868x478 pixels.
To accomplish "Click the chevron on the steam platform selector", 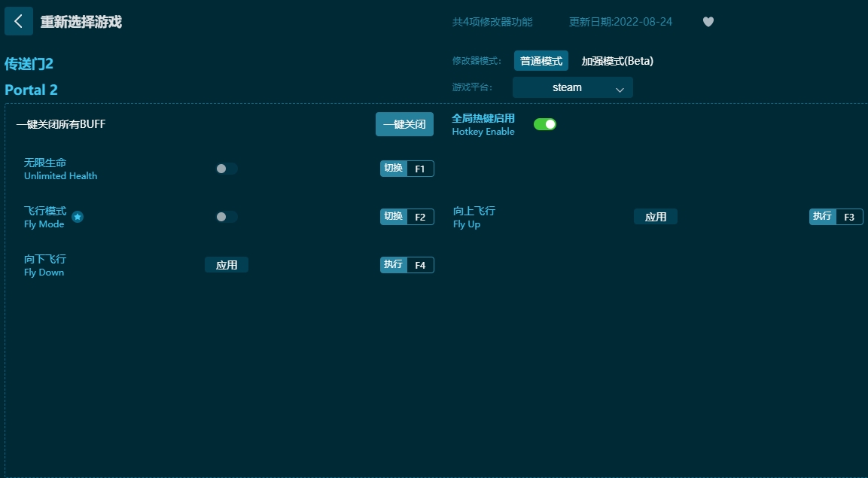I will pos(620,88).
